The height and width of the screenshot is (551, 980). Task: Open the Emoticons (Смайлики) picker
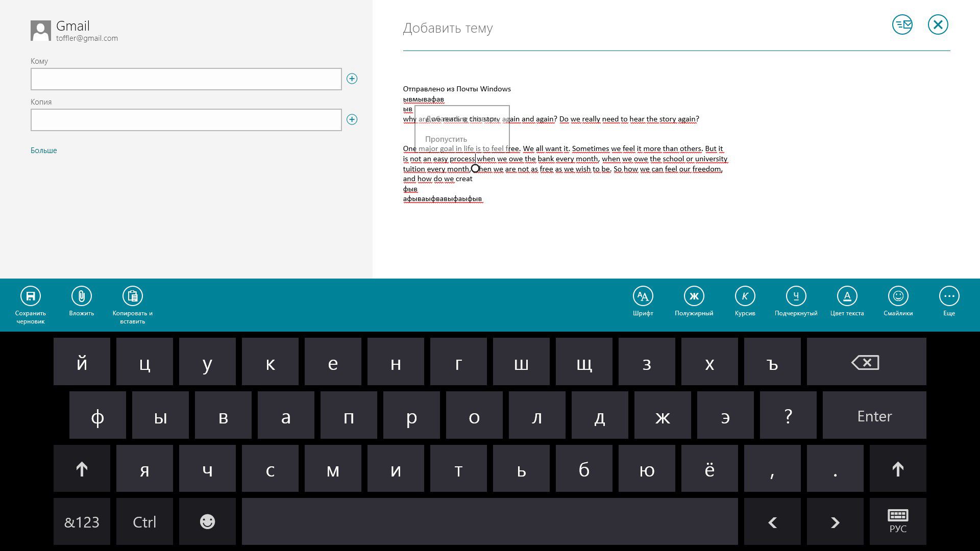pos(898,296)
